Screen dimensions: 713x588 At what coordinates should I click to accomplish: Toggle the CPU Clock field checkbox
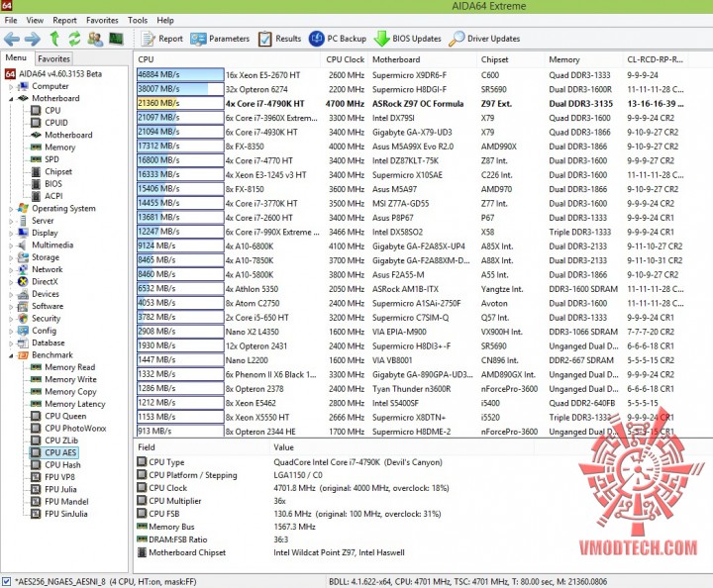142,488
